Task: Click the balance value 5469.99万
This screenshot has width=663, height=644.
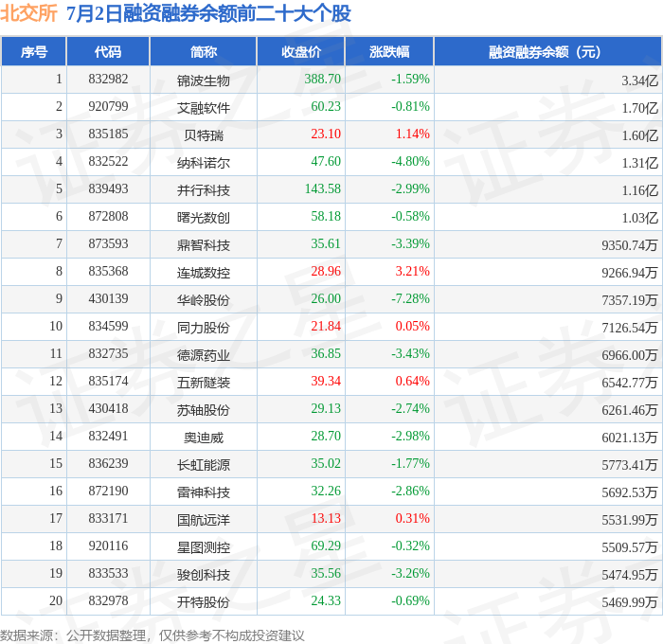Action: tap(630, 602)
